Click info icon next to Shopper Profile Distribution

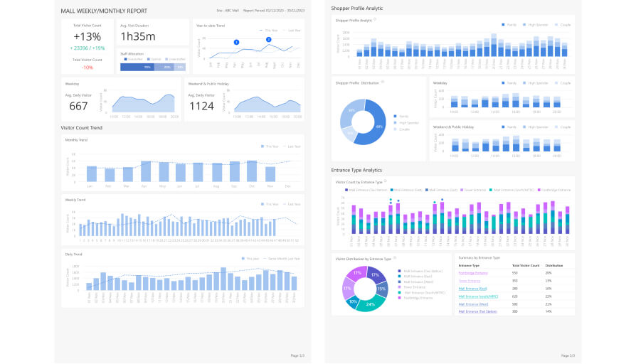382,82
